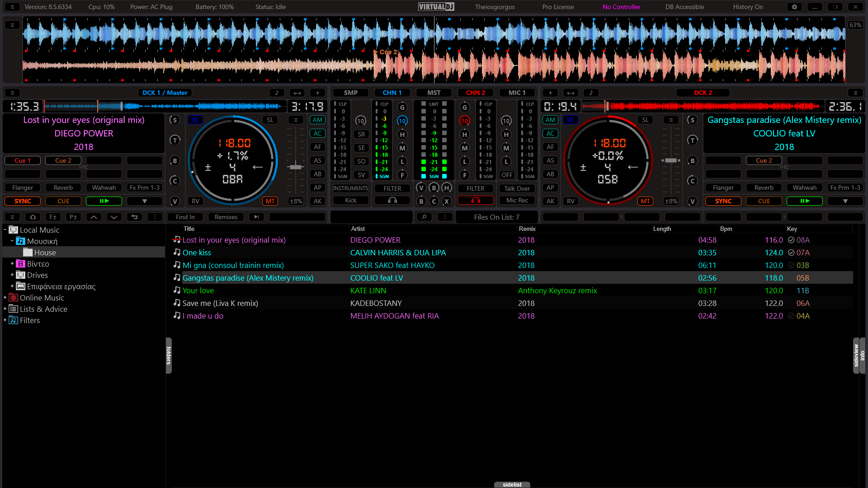The image size is (868, 488).
Task: Collapse the Local Music tree node
Action: tap(5, 230)
